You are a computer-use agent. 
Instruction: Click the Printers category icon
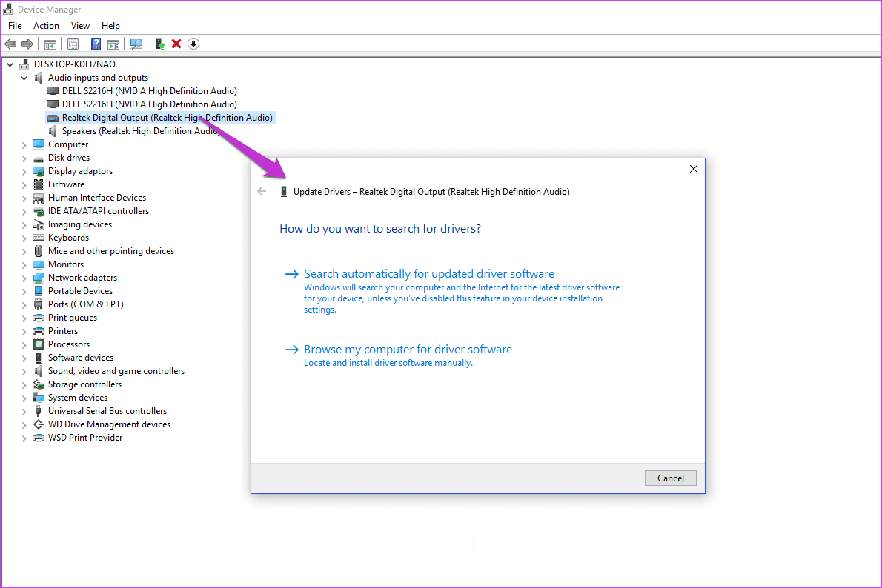(39, 331)
